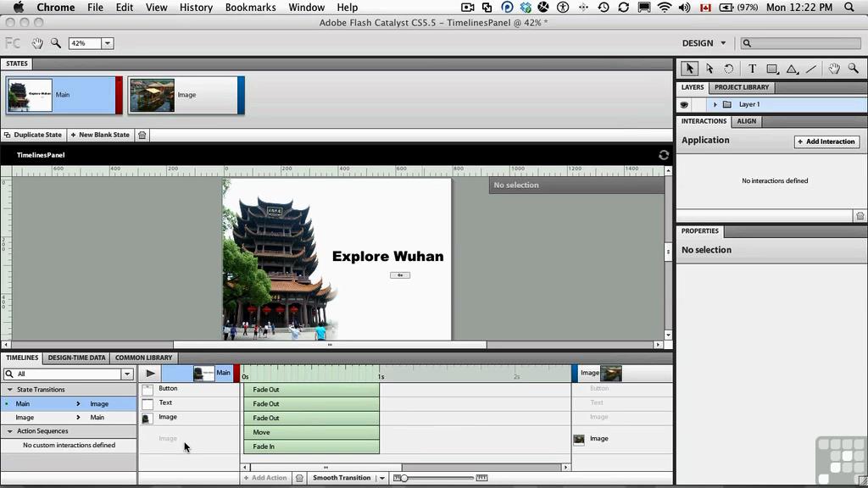Click the timeline horizontal scrollbar
The height and width of the screenshot is (488, 868).
click(325, 468)
